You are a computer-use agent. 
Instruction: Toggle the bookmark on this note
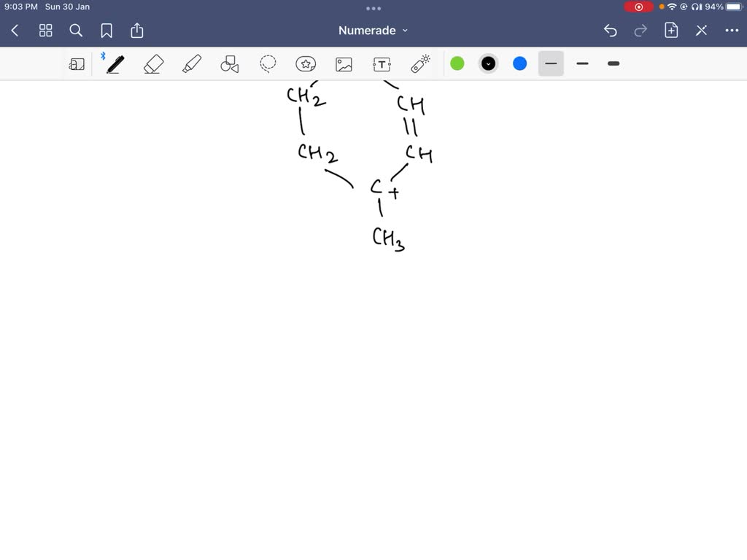(107, 31)
